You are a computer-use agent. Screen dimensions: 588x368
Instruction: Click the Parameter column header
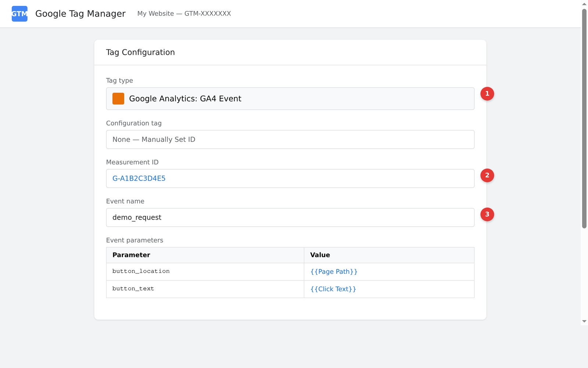131,255
